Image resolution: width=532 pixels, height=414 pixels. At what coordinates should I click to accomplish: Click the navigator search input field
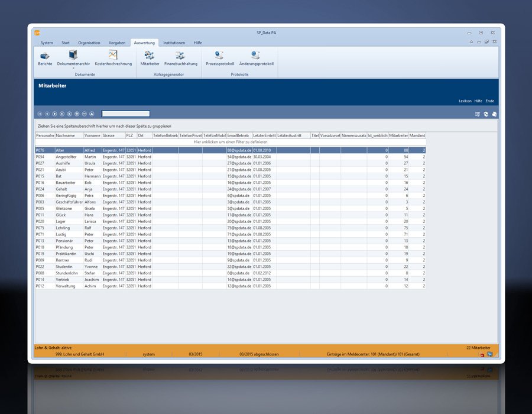coord(125,114)
